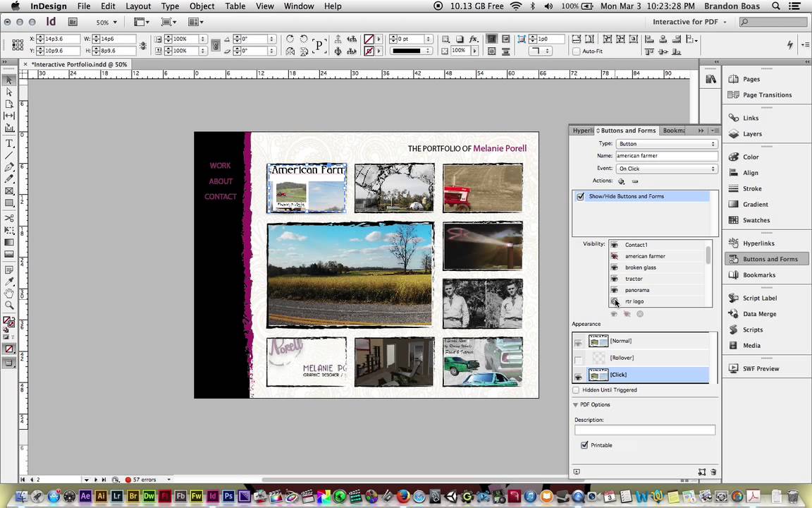Select the Selection tool in toolbox
The image size is (812, 508).
(8, 80)
